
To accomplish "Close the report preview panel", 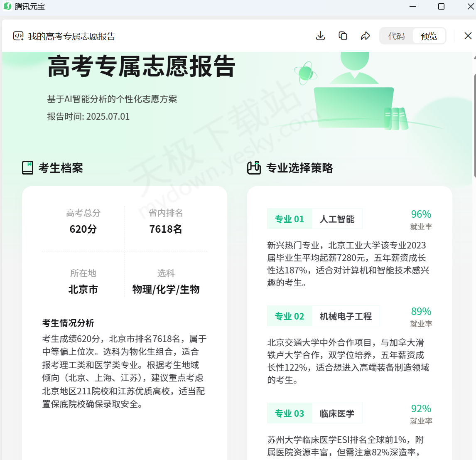I will tap(468, 36).
